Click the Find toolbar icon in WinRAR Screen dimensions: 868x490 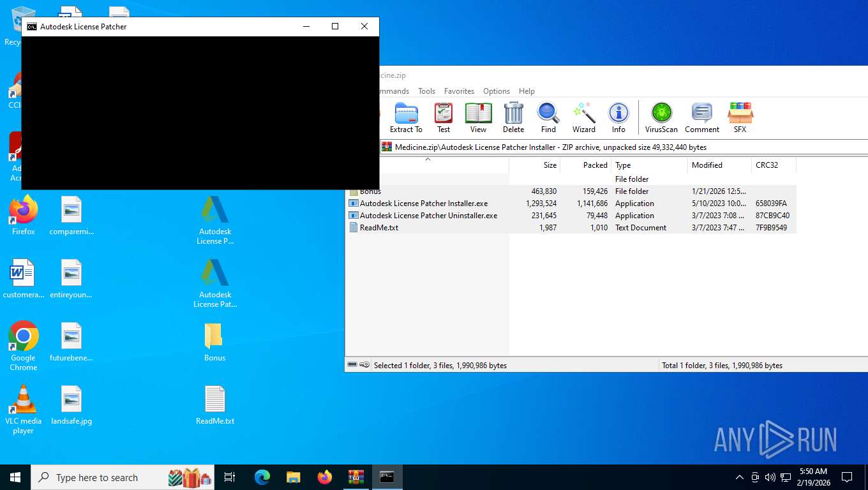548,117
